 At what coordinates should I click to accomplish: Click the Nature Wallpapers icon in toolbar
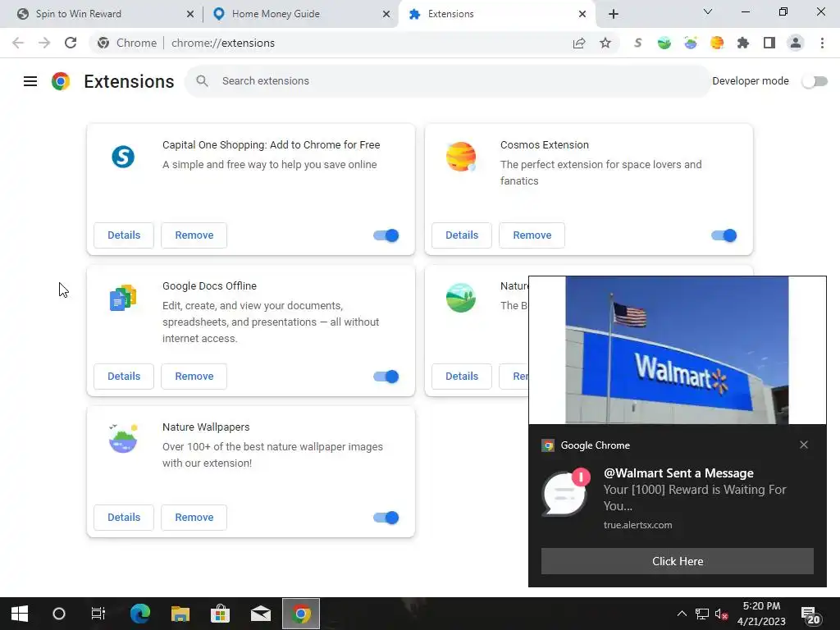pyautogui.click(x=691, y=43)
